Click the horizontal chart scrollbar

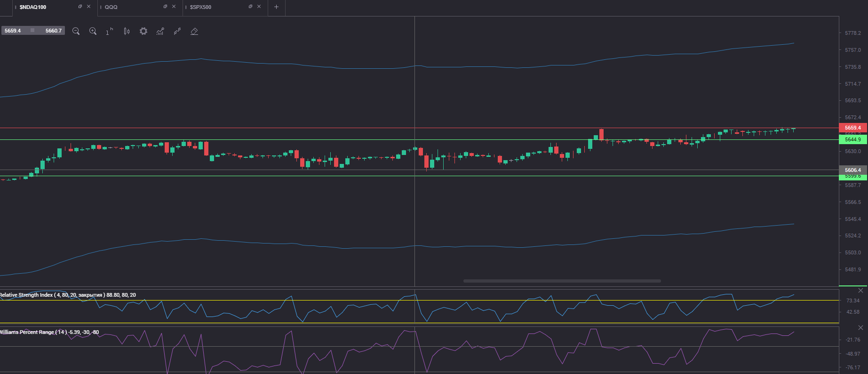click(562, 281)
